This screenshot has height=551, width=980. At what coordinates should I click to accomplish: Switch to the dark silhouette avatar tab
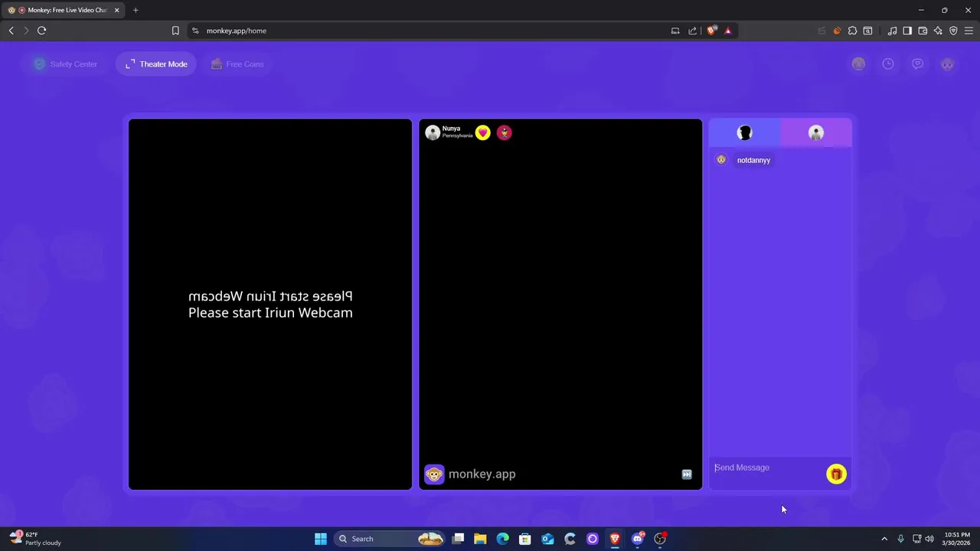[x=745, y=133]
